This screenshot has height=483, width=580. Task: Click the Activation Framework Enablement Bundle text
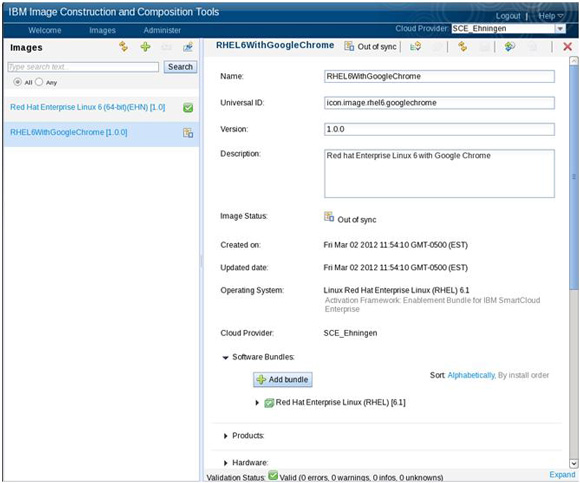(432, 305)
